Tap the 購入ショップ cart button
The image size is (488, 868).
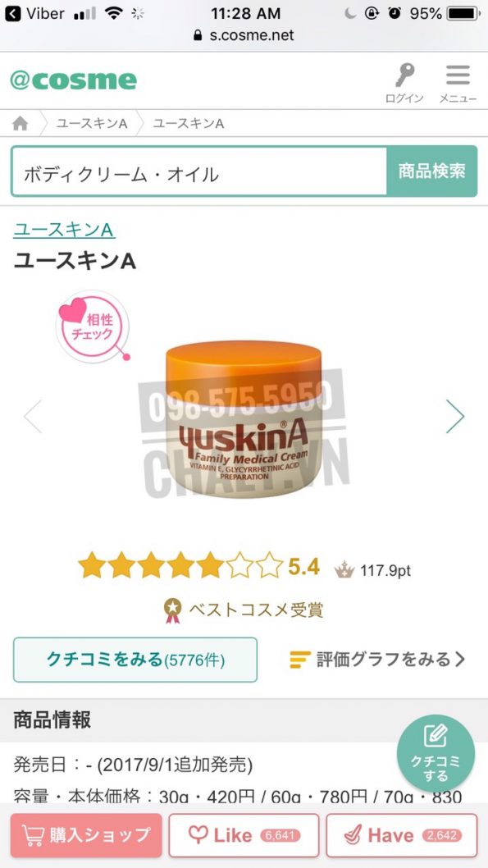(86, 835)
